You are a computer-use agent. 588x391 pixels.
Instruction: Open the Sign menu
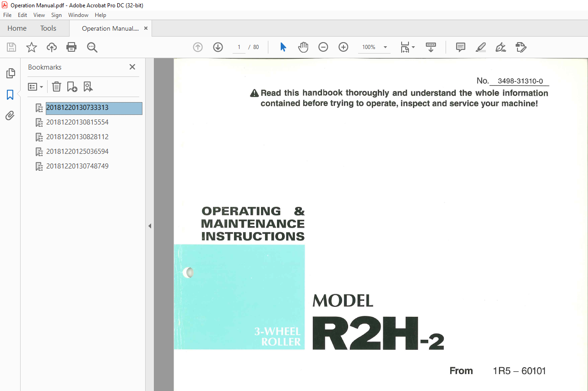pos(56,15)
